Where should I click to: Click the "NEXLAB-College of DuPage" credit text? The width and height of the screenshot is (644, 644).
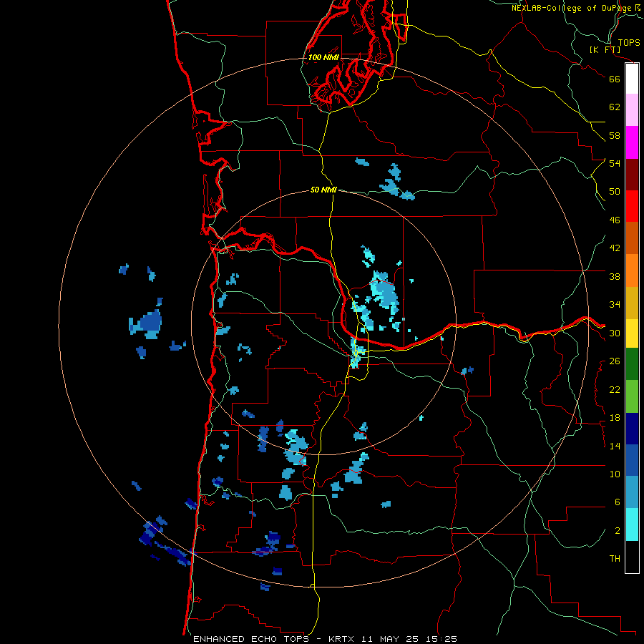click(x=572, y=8)
